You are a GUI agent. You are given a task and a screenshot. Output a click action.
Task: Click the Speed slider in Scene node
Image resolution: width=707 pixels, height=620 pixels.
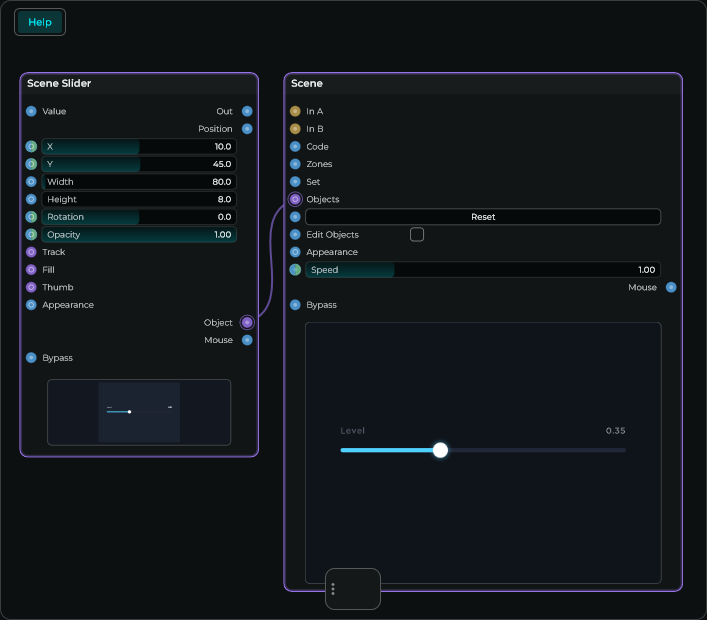tap(483, 270)
